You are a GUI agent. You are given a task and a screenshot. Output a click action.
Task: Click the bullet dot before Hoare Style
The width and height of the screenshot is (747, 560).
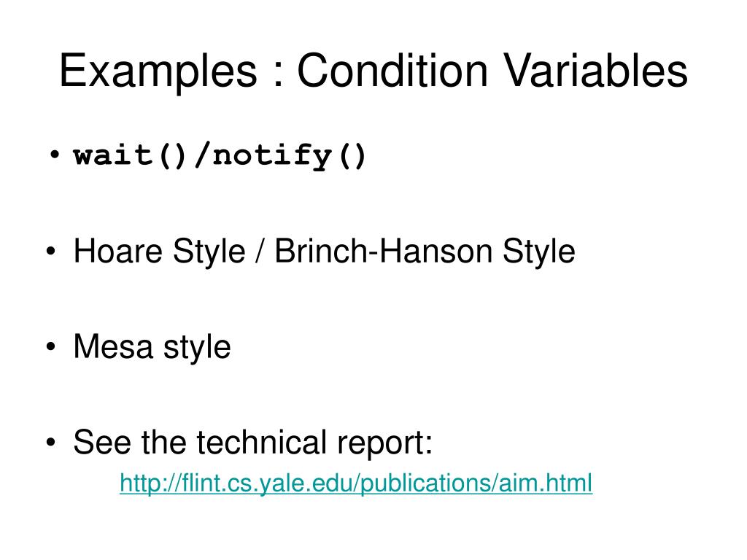(x=51, y=251)
